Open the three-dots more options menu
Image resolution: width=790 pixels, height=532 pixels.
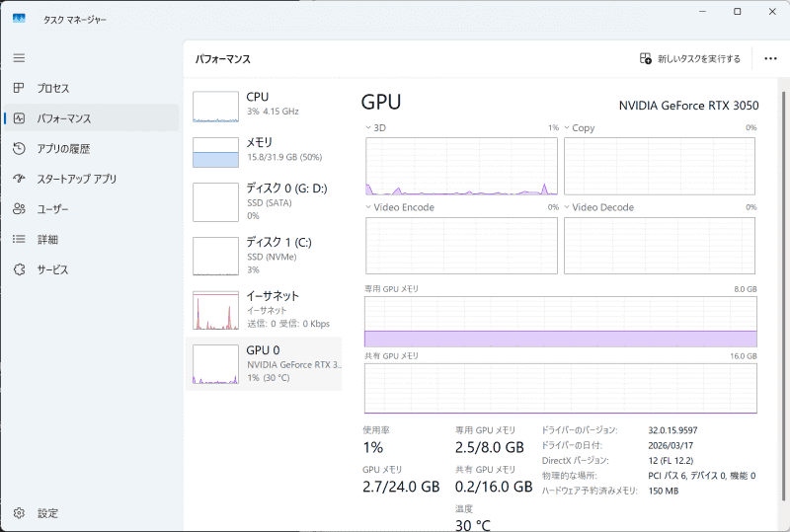tap(770, 58)
